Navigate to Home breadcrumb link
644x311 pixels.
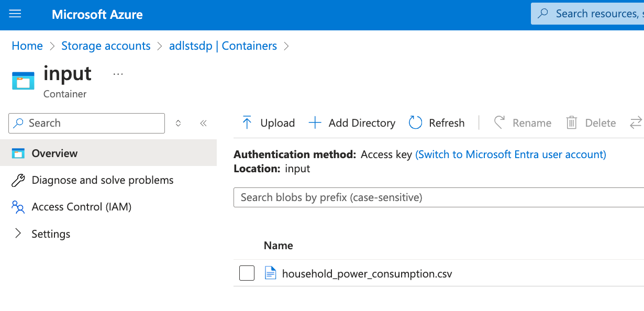click(27, 46)
